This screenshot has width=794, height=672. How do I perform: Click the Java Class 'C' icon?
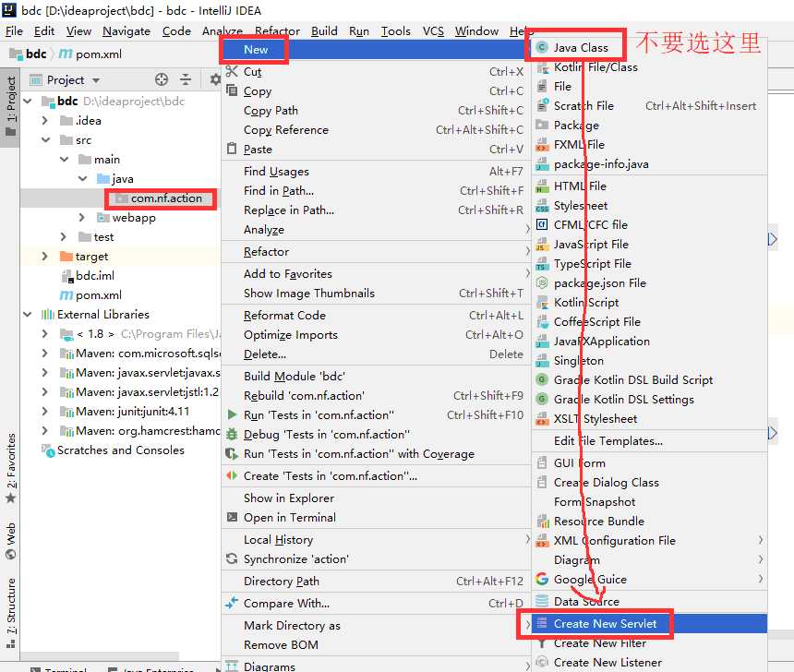click(542, 47)
